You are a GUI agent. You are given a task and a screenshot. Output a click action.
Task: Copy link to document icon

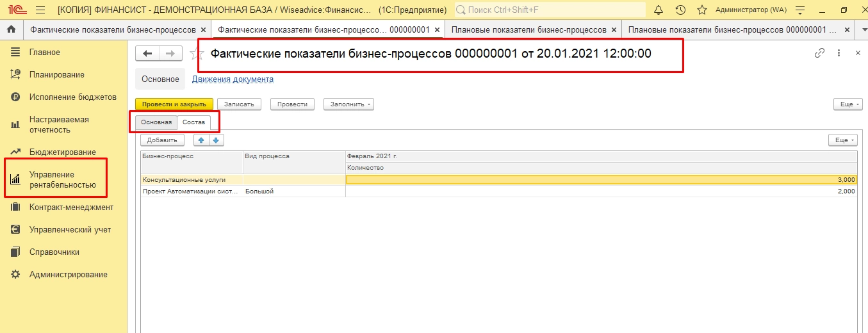click(819, 53)
